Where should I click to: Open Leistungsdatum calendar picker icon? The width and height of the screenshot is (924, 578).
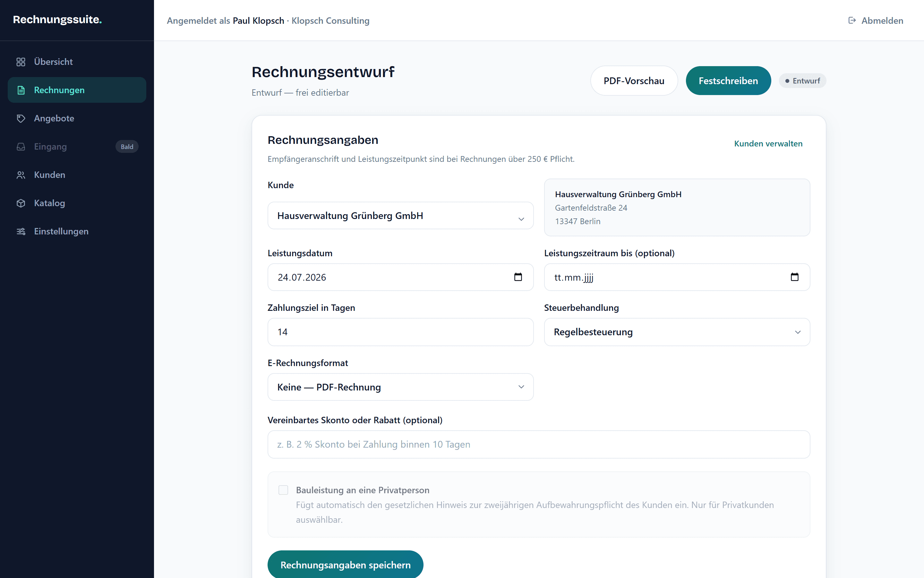coord(518,277)
